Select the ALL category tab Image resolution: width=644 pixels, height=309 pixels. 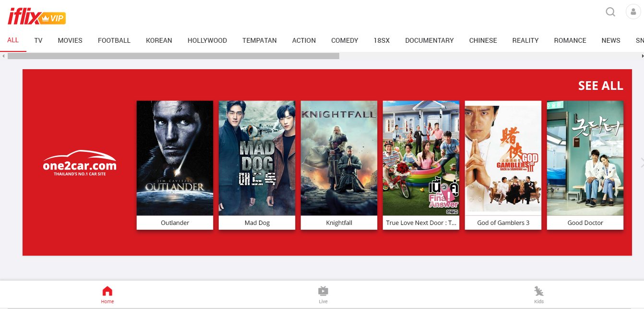click(13, 40)
